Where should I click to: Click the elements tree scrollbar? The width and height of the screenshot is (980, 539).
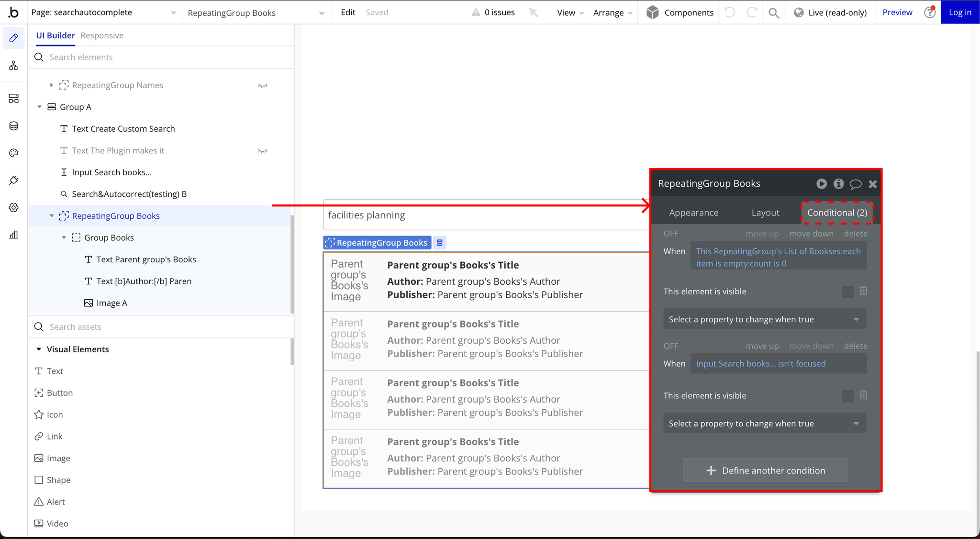[292, 263]
